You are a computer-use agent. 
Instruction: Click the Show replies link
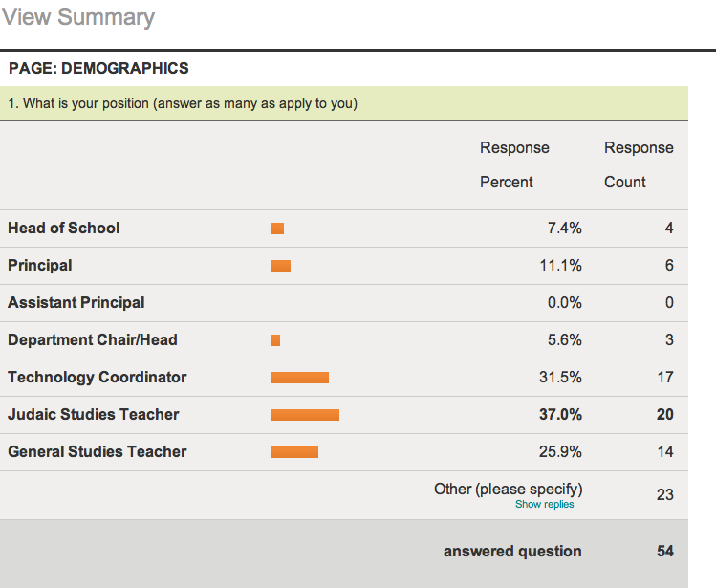click(544, 504)
